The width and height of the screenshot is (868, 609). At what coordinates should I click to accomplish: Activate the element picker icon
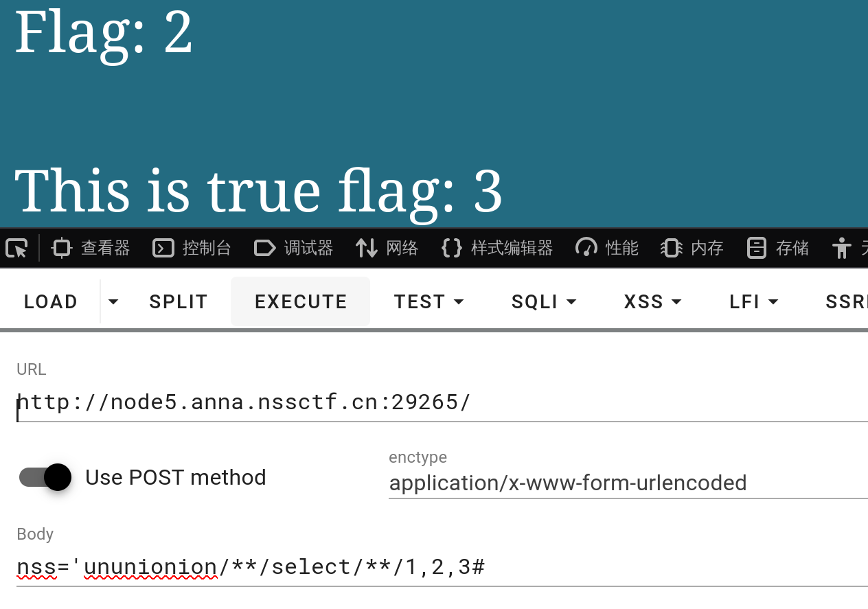pyautogui.click(x=16, y=248)
